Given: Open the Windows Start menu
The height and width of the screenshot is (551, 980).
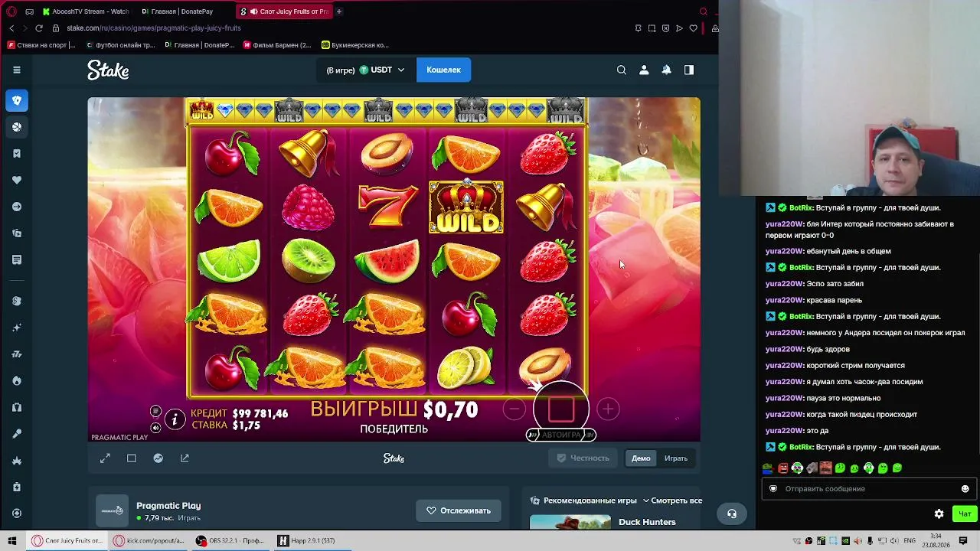Looking at the screenshot, I should pyautogui.click(x=13, y=540).
